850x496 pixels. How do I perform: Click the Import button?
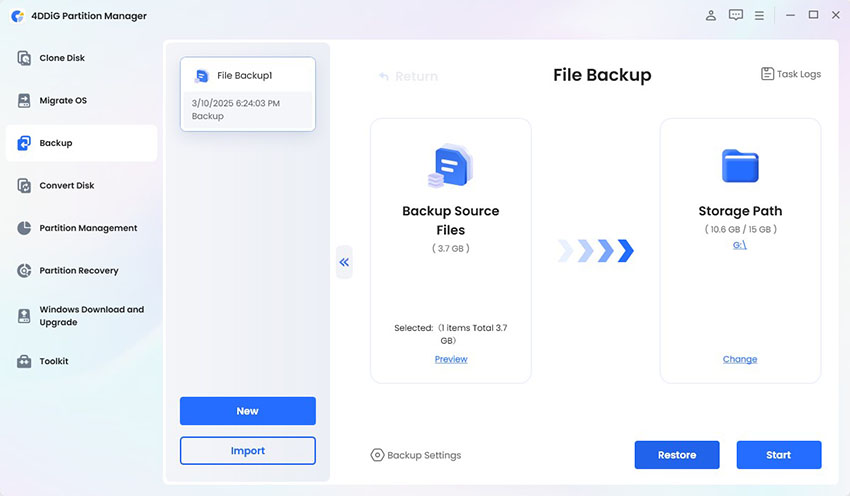(x=247, y=451)
